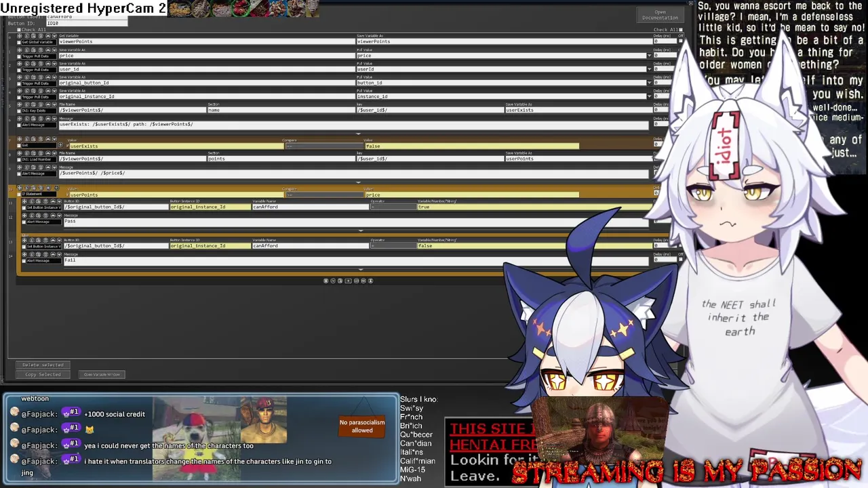Viewport: 868px width, 488px height.
Task: Click plus icon on Set Button Instance false row
Action: 24,240
